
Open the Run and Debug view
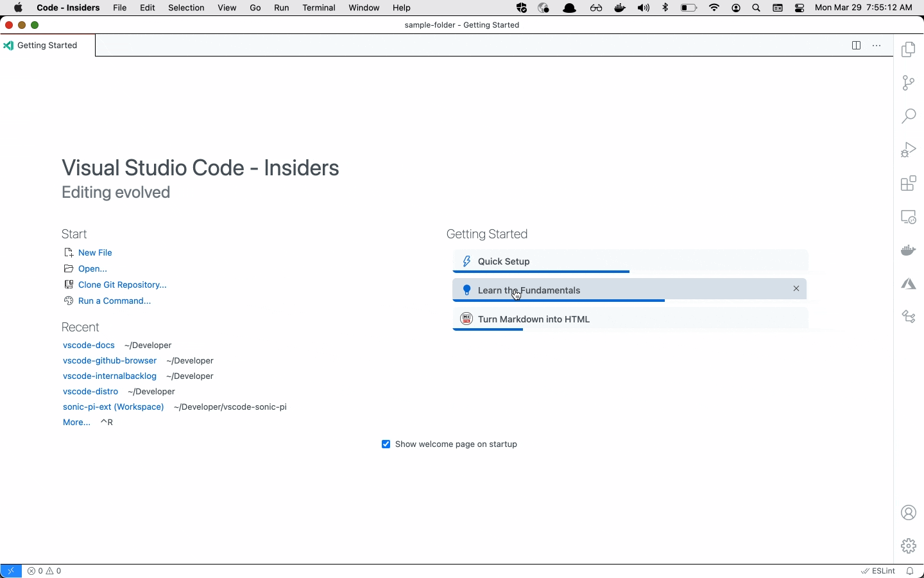909,150
